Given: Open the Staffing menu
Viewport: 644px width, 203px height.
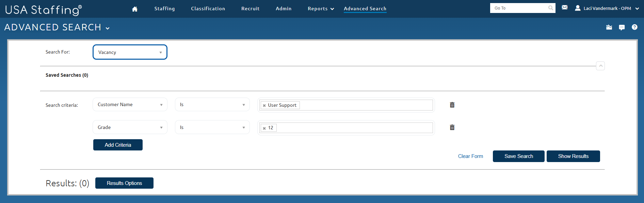Looking at the screenshot, I should pos(164,9).
